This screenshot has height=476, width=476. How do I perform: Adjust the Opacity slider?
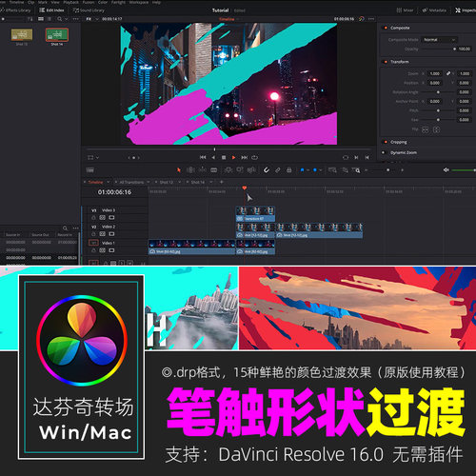coord(439,50)
